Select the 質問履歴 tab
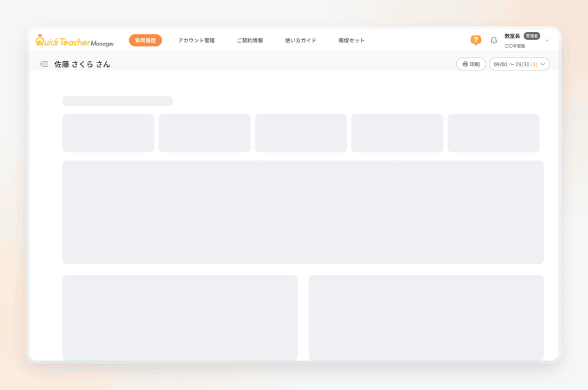This screenshot has width=588, height=390. pyautogui.click(x=146, y=40)
